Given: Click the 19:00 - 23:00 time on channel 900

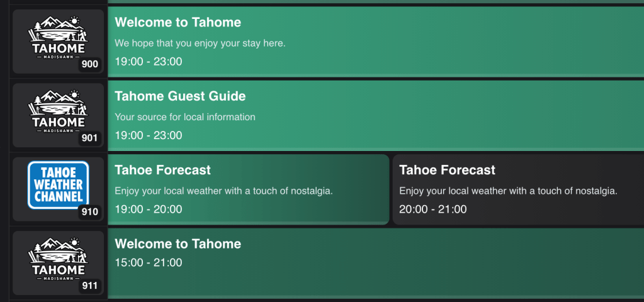Looking at the screenshot, I should (149, 62).
